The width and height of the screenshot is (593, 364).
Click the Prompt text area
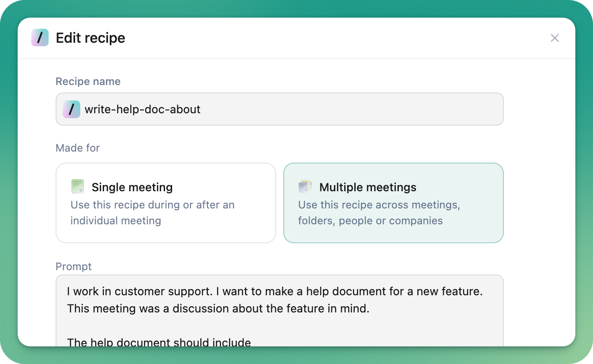[x=280, y=311]
